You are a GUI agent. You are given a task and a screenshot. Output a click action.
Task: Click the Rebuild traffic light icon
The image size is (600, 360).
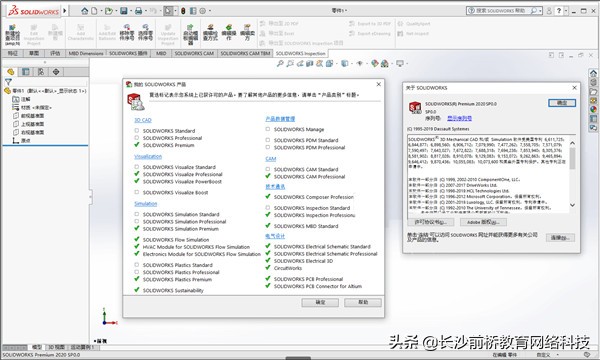183,11
